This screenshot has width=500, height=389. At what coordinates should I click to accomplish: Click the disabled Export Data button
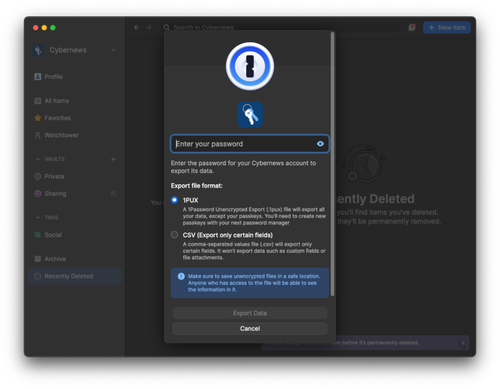(250, 313)
